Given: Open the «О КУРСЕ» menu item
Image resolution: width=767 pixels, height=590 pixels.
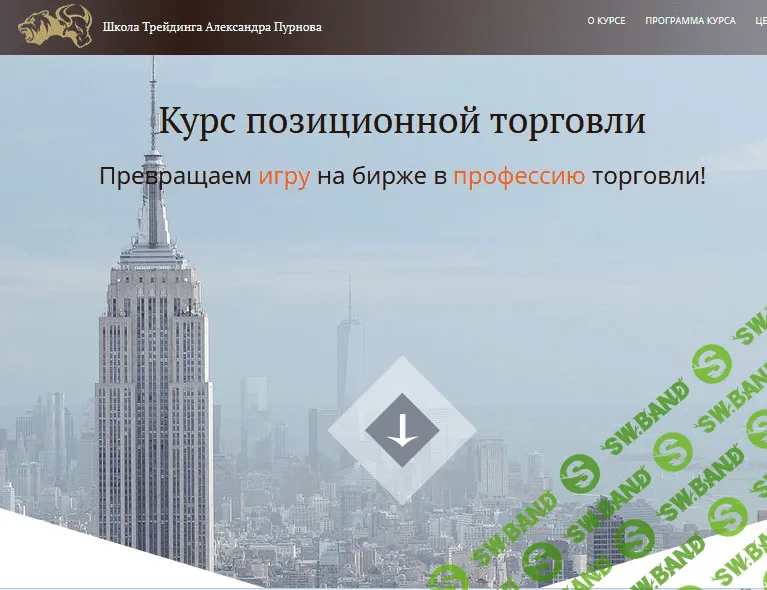Looking at the screenshot, I should pyautogui.click(x=606, y=21).
